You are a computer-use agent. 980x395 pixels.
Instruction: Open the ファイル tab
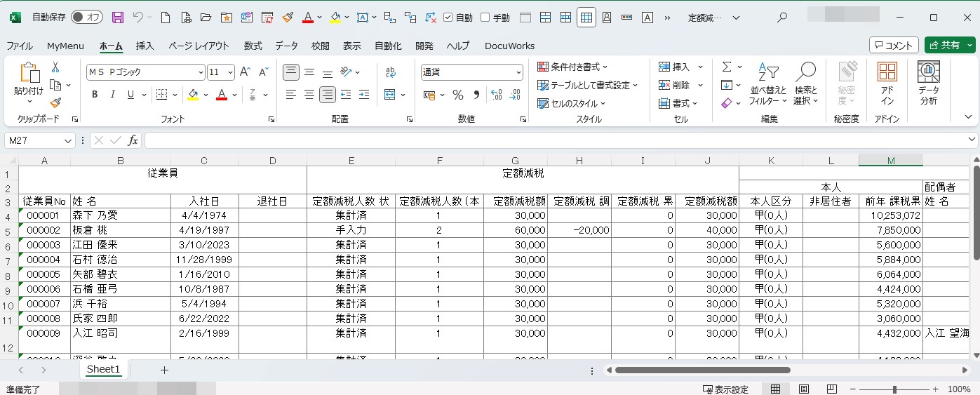(20, 46)
